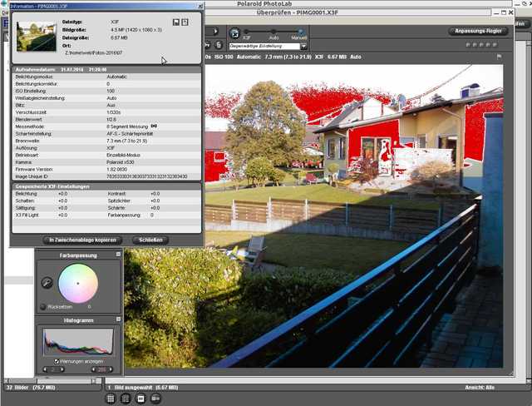532x406 pixels.
Task: Click the color wheel center point
Action: pos(78,284)
